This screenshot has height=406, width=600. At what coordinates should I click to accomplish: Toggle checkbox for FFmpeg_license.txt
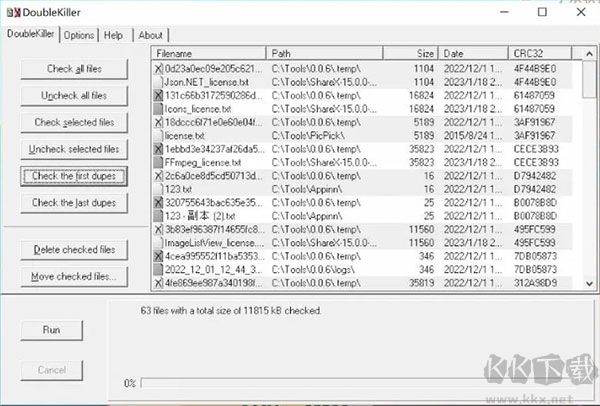158,163
